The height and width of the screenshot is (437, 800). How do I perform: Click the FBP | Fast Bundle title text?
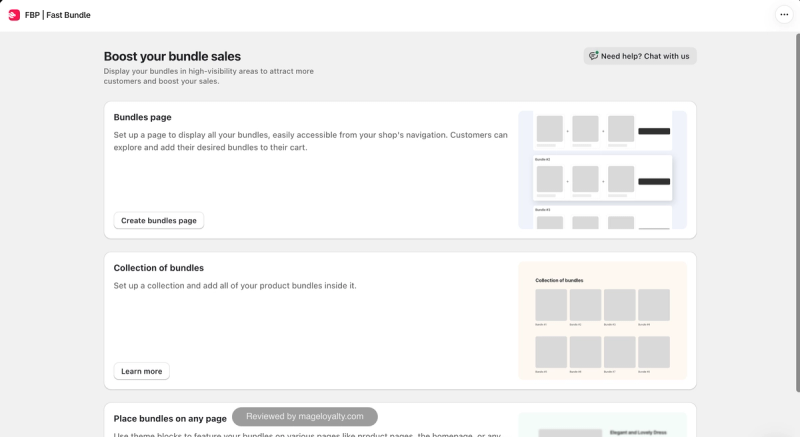point(58,15)
